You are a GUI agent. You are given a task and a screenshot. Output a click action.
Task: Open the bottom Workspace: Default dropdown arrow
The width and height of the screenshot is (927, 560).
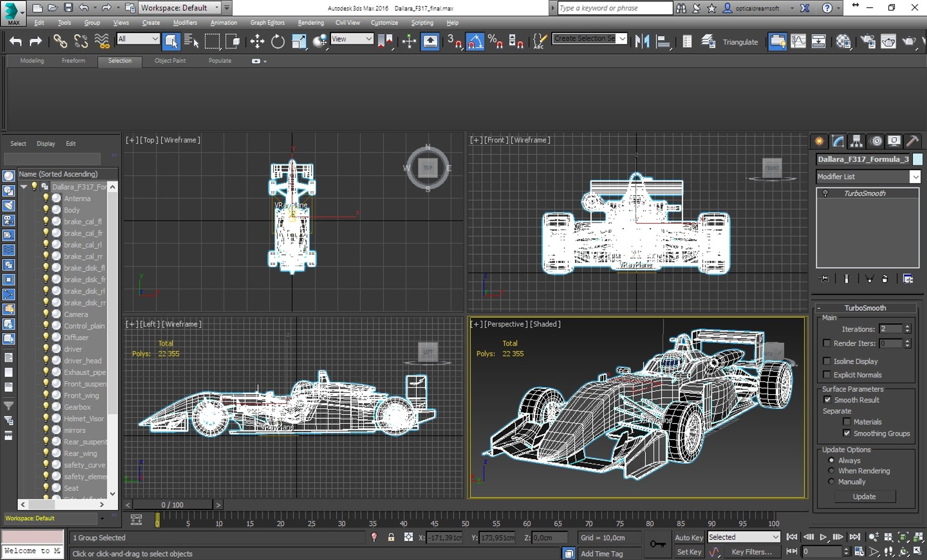(x=102, y=518)
